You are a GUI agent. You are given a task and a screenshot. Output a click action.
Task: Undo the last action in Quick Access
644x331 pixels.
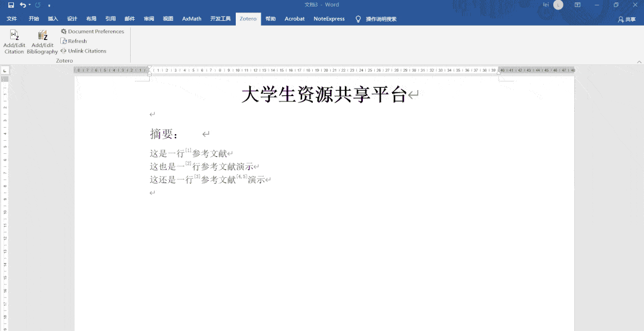coord(22,5)
